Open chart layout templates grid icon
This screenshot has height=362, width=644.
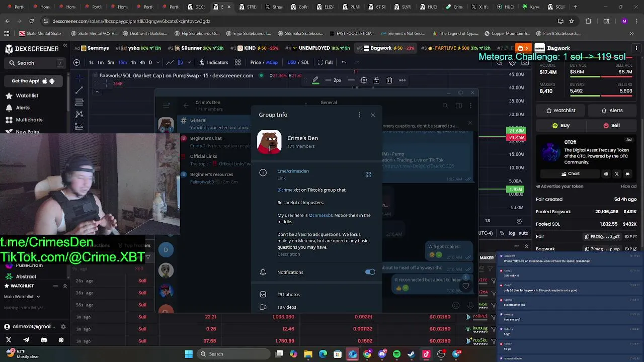[237, 62]
